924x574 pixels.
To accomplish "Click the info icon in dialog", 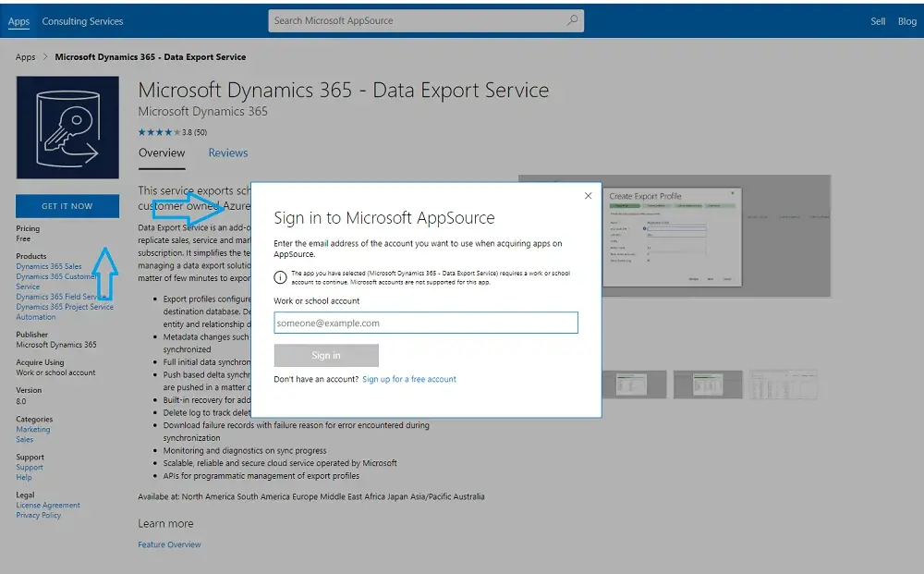I will click(281, 277).
